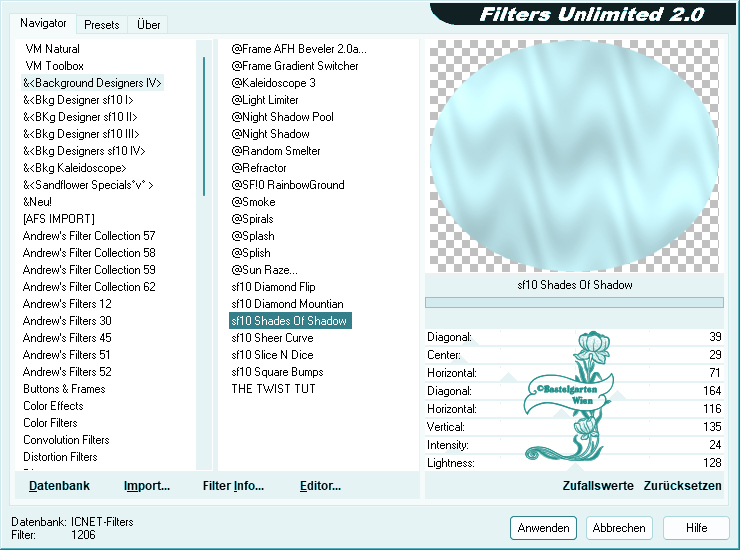Open Filter Info...
Screen dimensions: 740x550
[x=233, y=486]
